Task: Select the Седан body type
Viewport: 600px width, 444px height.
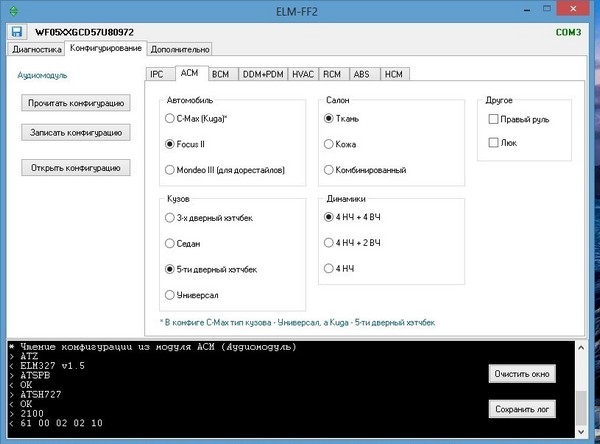Action: coord(170,244)
